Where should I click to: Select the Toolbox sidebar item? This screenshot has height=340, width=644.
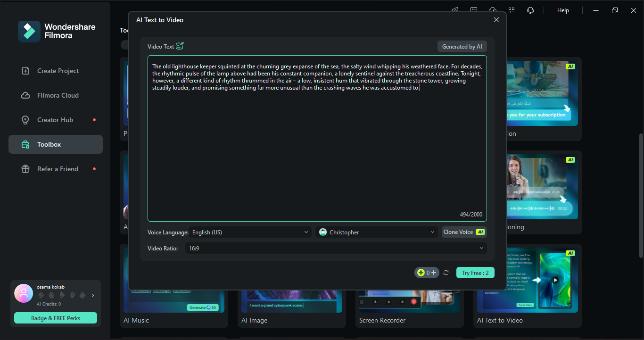(x=56, y=144)
